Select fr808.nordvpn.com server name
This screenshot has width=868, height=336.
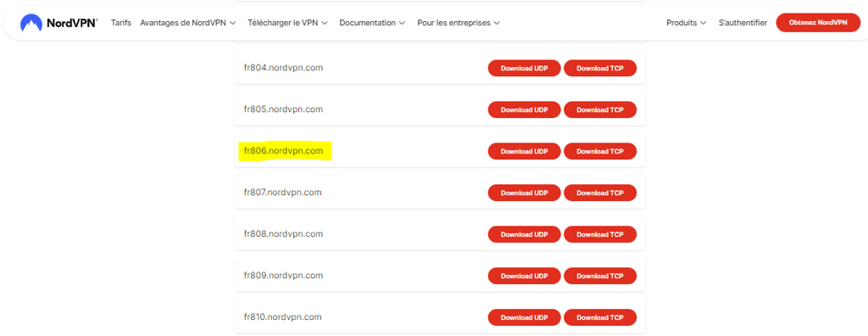(283, 234)
